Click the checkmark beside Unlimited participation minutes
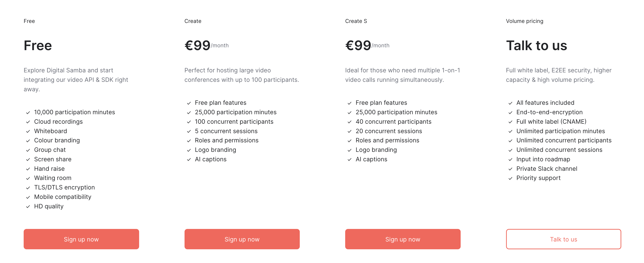This screenshot has height=263, width=644. click(511, 131)
